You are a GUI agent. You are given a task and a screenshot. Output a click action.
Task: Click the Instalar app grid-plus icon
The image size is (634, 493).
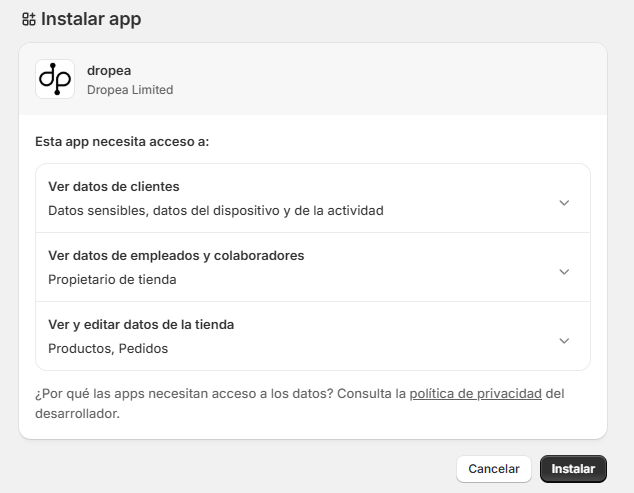tap(29, 19)
